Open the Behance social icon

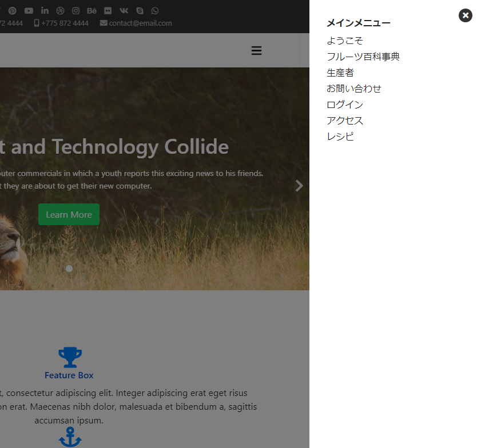point(92,10)
